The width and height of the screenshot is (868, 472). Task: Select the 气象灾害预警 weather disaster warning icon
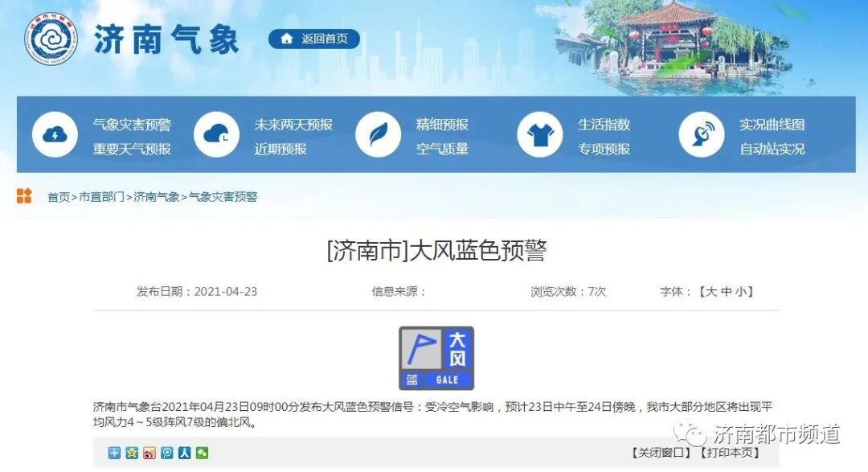click(54, 133)
